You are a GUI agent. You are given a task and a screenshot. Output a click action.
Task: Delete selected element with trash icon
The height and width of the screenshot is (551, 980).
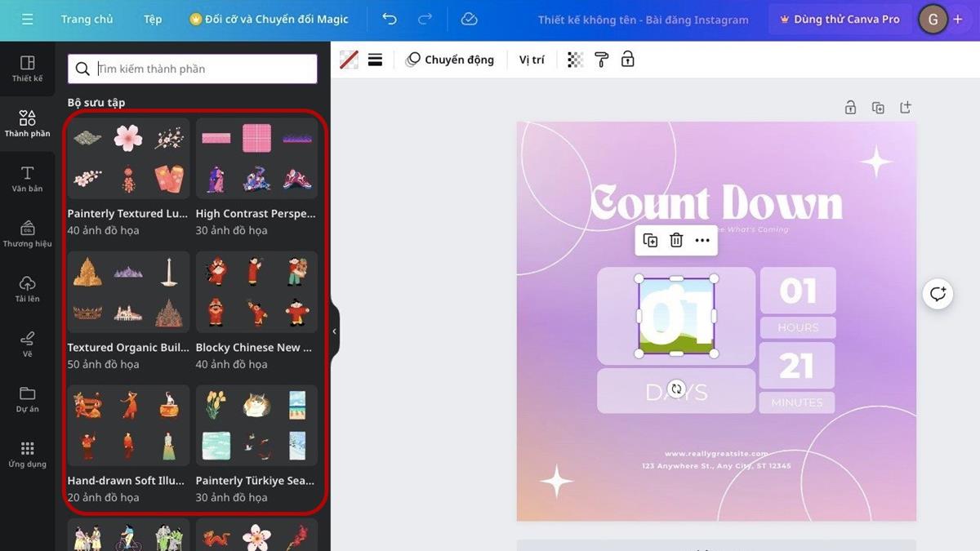pos(676,240)
